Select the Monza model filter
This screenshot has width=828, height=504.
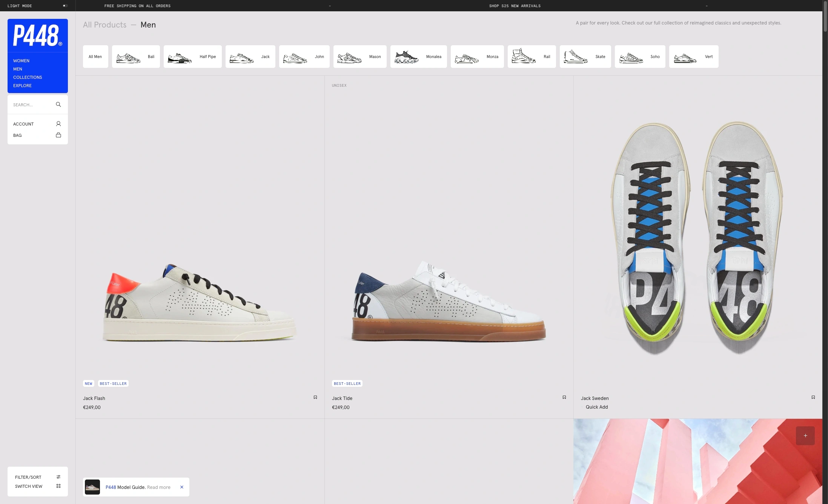point(477,57)
